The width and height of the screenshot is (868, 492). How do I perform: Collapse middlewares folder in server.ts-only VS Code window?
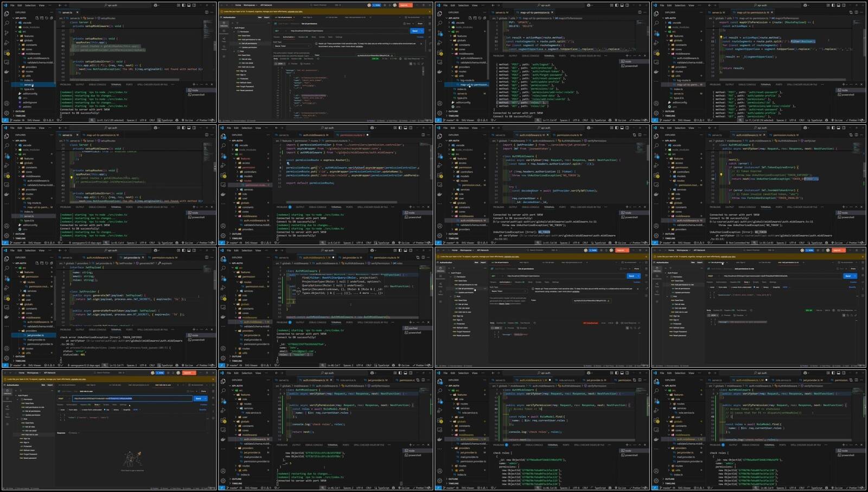pos(20,54)
